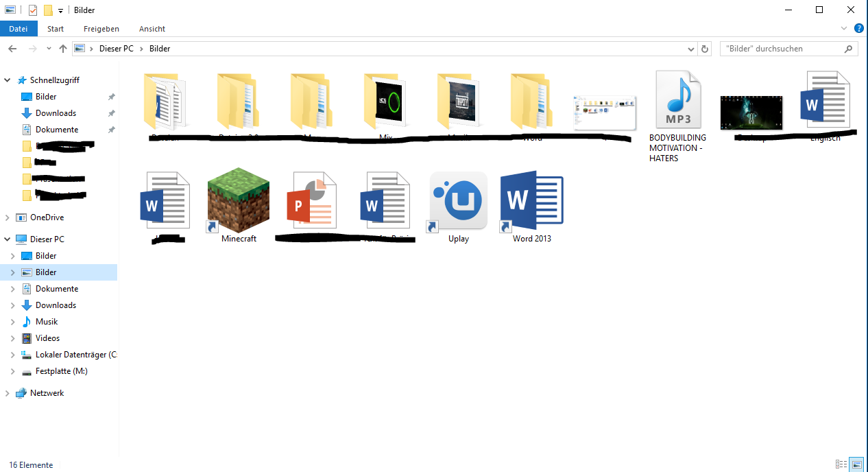Image resolution: width=868 pixels, height=472 pixels.
Task: Open the Word 2013 shortcut
Action: click(531, 200)
